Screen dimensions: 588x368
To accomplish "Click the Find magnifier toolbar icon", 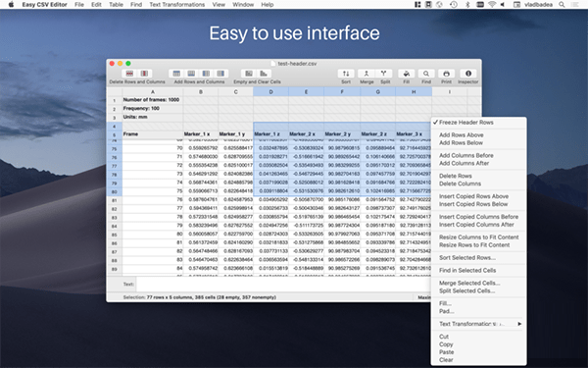I will point(426,74).
